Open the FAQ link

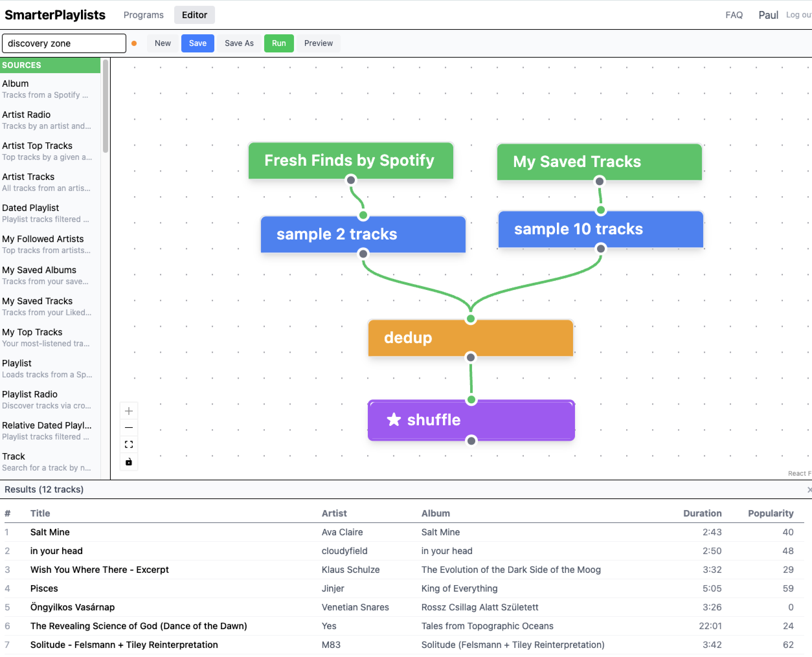[734, 15]
